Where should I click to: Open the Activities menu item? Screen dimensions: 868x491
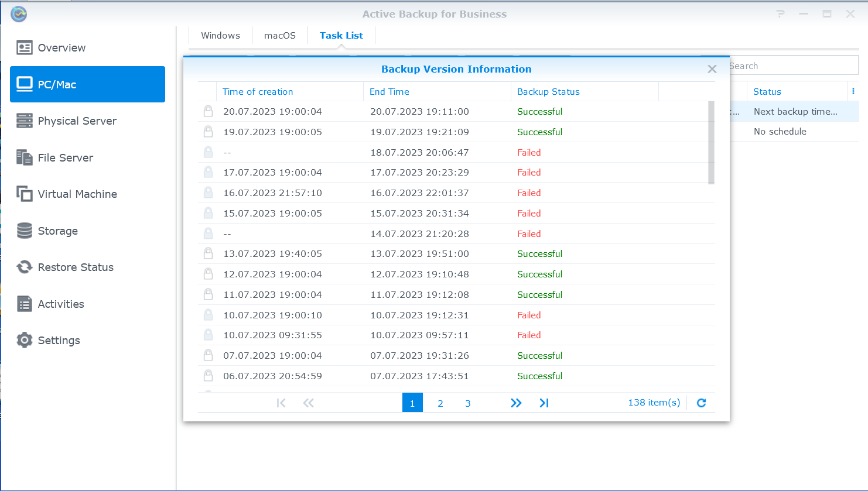tap(87, 304)
